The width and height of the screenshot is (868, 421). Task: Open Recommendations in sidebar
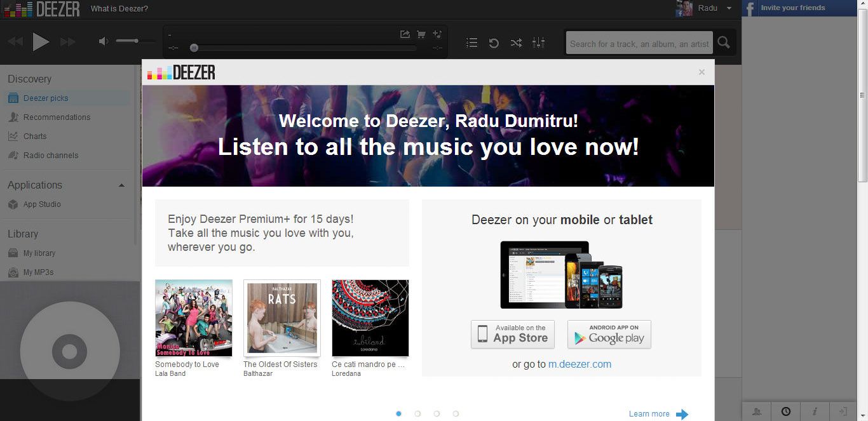(57, 117)
